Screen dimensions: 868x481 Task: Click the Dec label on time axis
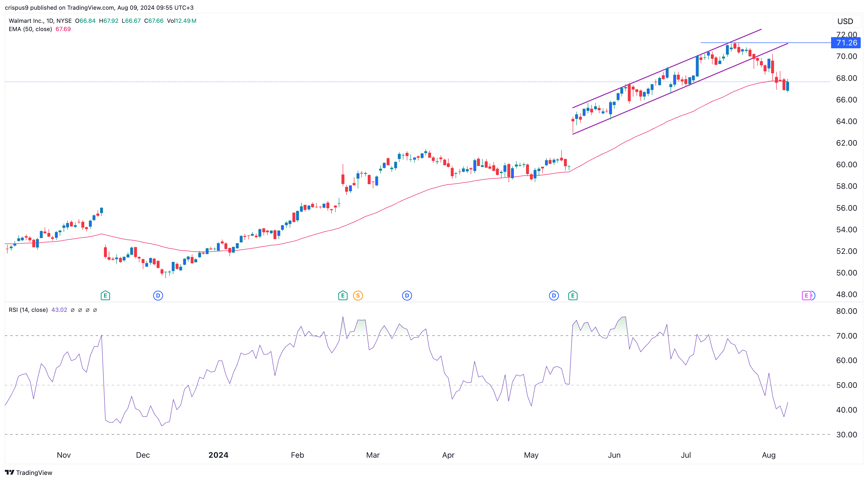pyautogui.click(x=143, y=455)
